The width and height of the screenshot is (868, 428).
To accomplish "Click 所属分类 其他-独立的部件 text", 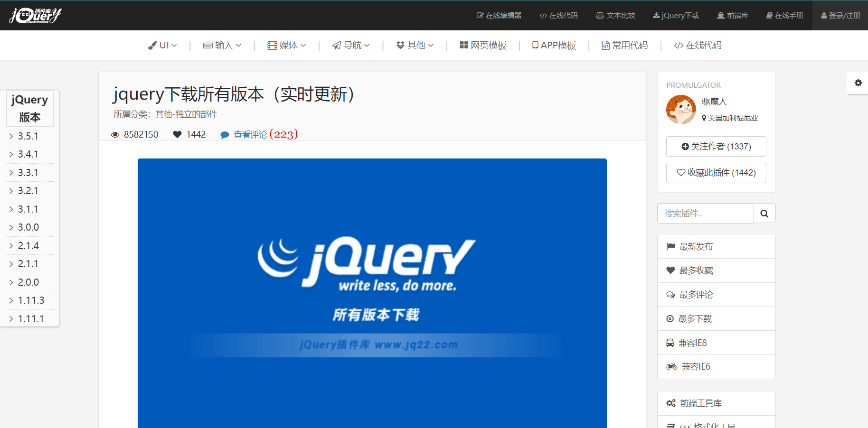I will coord(165,114).
